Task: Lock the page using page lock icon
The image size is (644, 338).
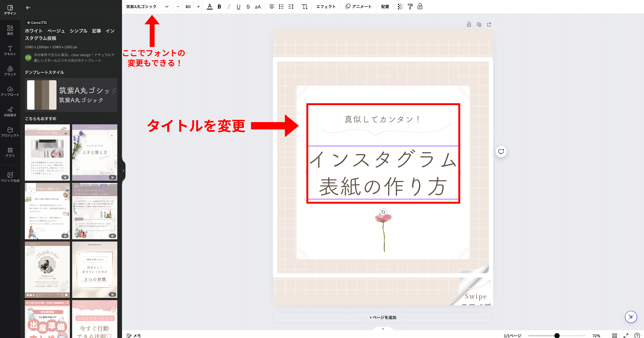Action: click(469, 24)
